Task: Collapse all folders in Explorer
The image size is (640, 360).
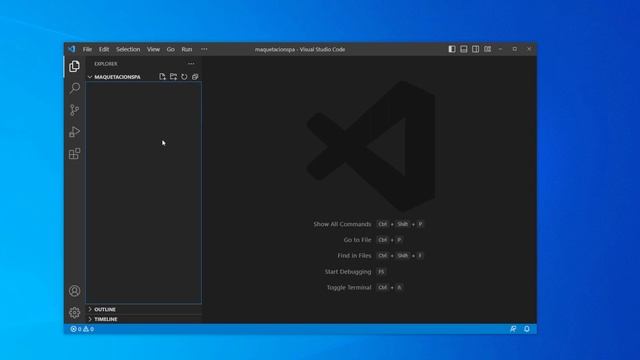Action: click(x=195, y=77)
